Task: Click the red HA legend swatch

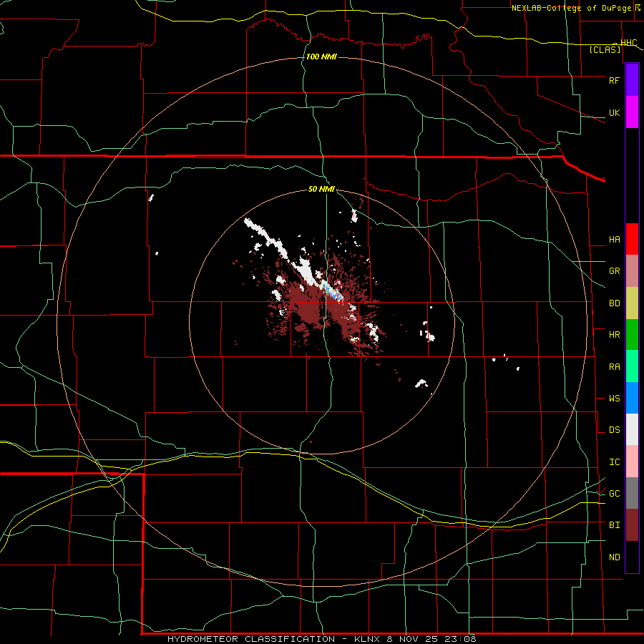Action: [632, 239]
